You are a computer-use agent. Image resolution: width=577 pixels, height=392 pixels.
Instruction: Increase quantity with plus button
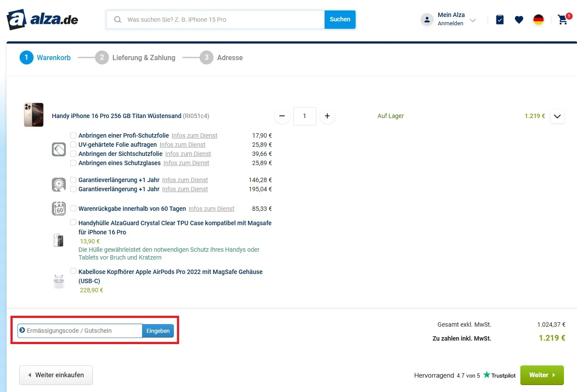click(327, 116)
